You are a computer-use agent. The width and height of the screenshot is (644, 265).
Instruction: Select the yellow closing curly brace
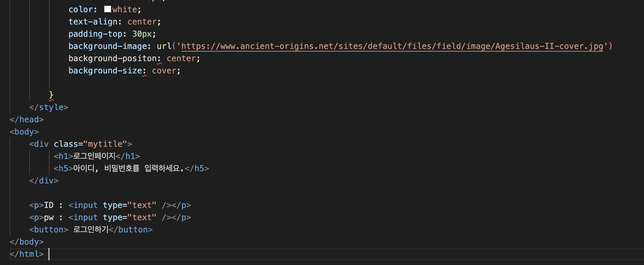pyautogui.click(x=51, y=95)
